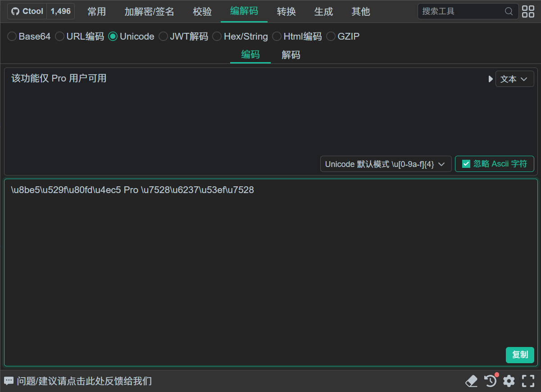
Task: Click the 1,496 star count
Action: [x=61, y=11]
